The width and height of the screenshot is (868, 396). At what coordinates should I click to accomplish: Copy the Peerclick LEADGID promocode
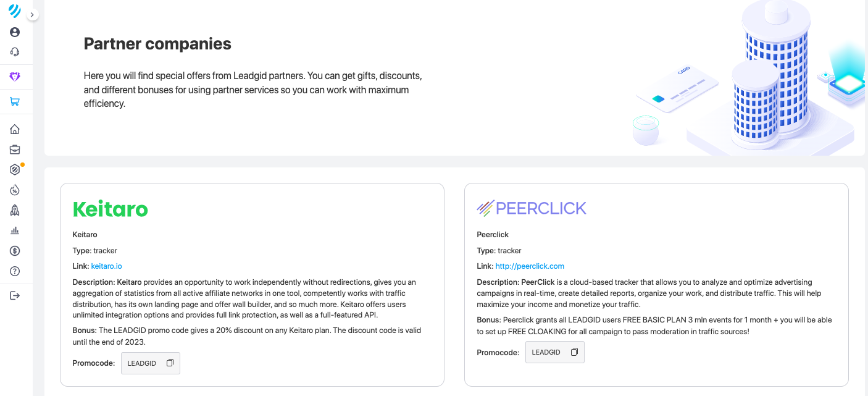574,352
